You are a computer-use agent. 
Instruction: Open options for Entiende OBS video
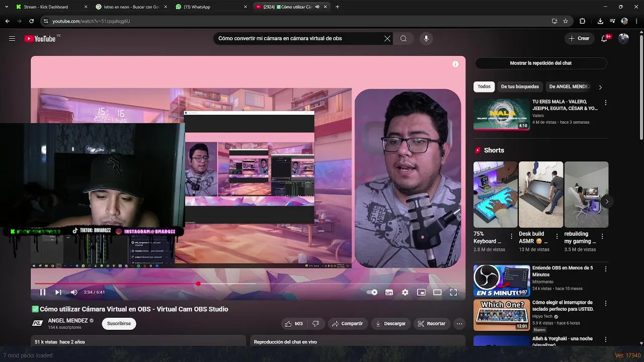tap(606, 269)
